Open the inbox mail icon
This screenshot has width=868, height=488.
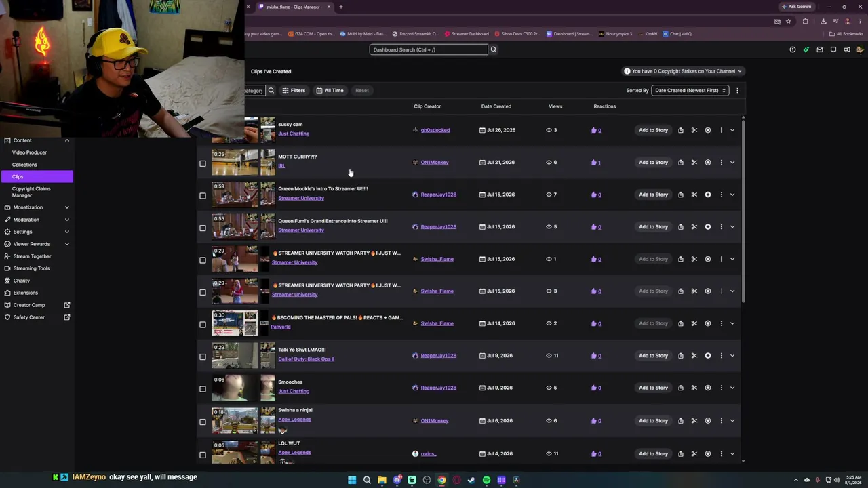[820, 49]
